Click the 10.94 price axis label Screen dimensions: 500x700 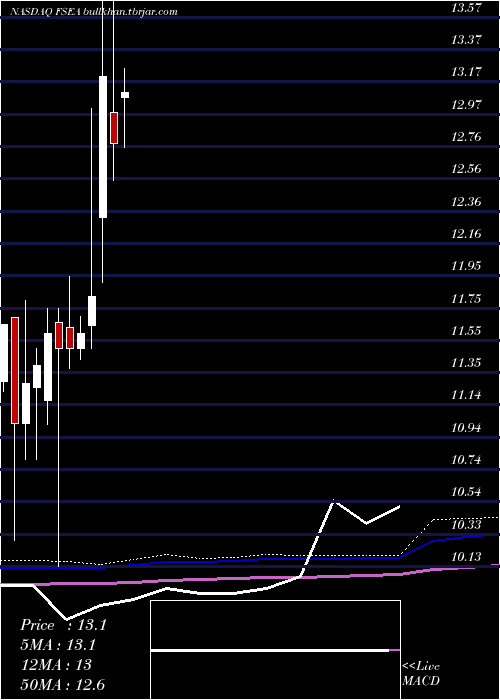(x=466, y=428)
